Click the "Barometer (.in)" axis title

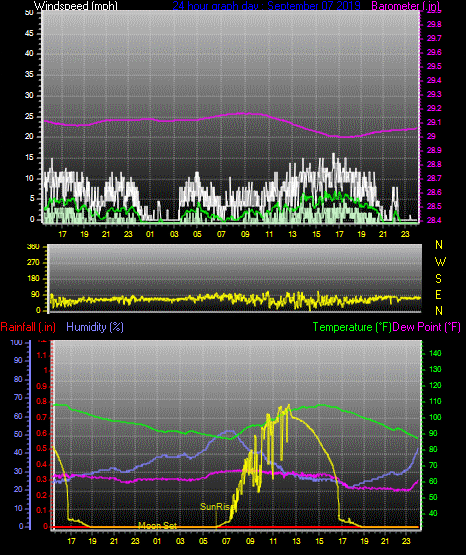coord(406,6)
